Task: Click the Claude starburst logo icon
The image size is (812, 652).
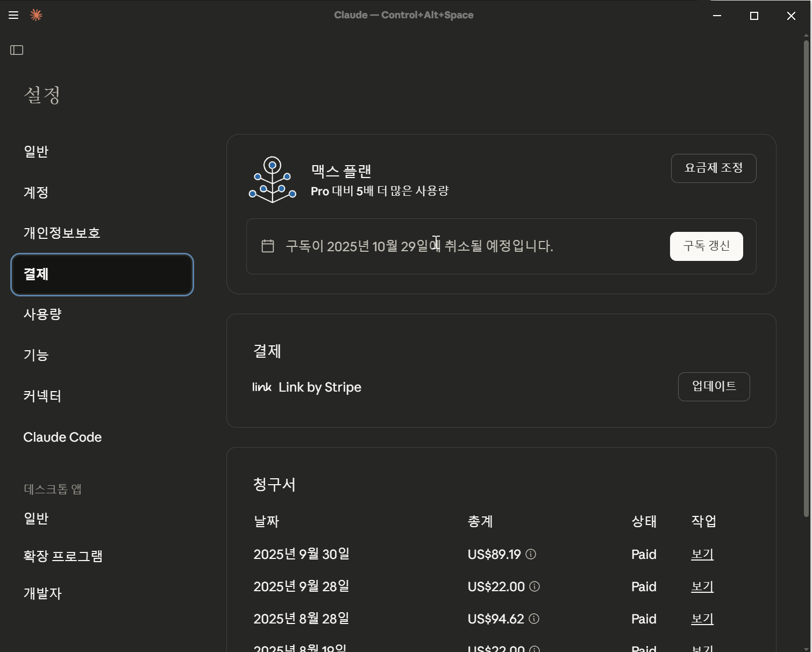Action: pyautogui.click(x=36, y=15)
